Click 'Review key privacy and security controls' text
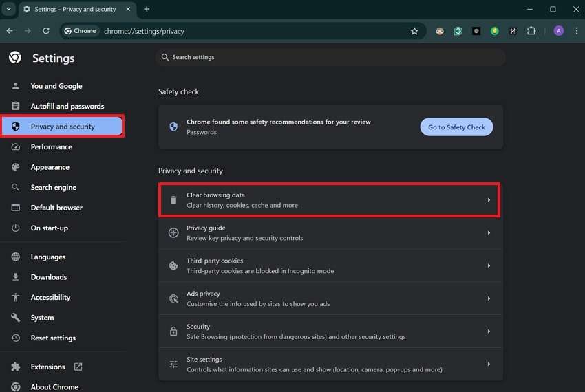 coord(245,238)
